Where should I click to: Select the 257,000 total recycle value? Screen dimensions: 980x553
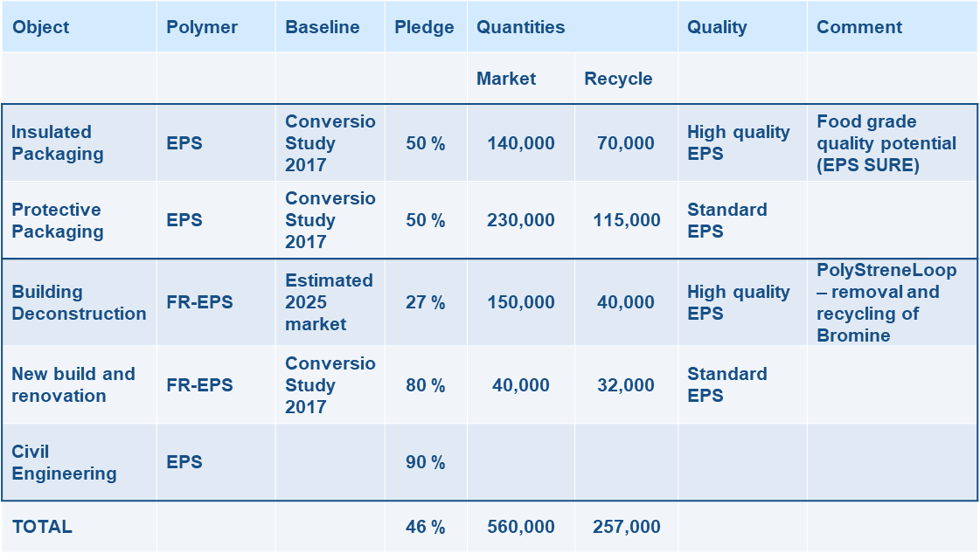(626, 527)
